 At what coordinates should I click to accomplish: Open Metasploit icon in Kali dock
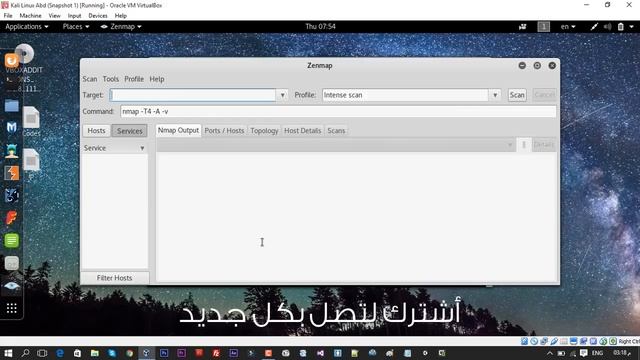pyautogui.click(x=11, y=196)
